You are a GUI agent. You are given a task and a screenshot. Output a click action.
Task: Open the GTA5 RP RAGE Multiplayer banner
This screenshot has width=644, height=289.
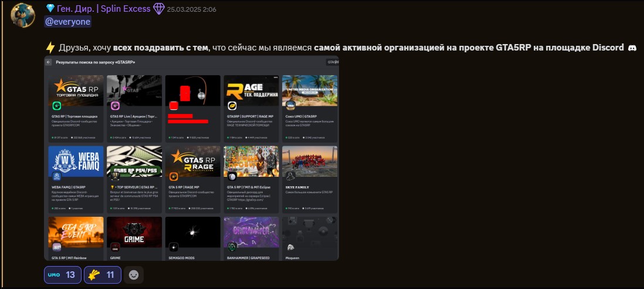tap(193, 161)
